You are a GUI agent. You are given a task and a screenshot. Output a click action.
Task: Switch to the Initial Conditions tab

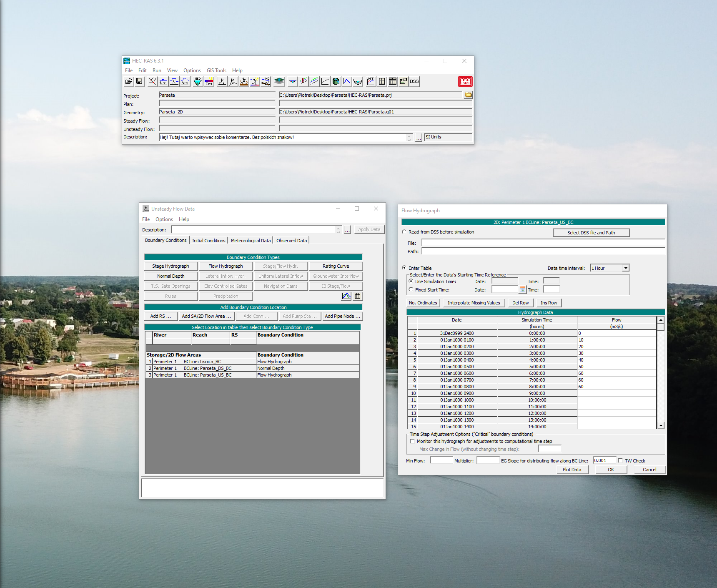coord(208,241)
